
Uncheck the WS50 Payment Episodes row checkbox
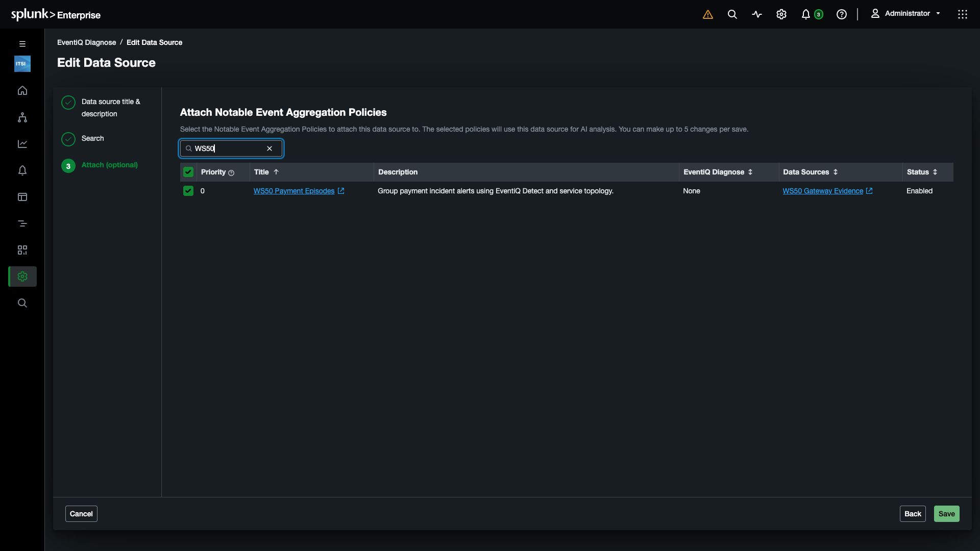click(188, 191)
